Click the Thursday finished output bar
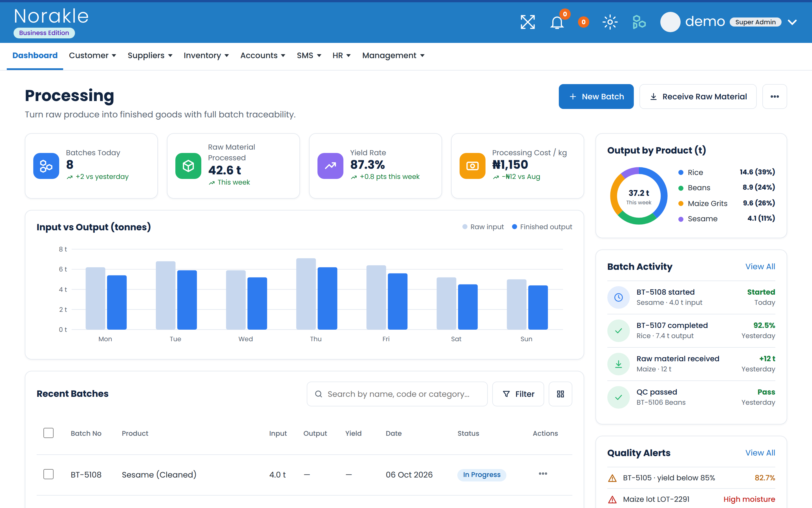The height and width of the screenshot is (508, 812). pyautogui.click(x=327, y=298)
